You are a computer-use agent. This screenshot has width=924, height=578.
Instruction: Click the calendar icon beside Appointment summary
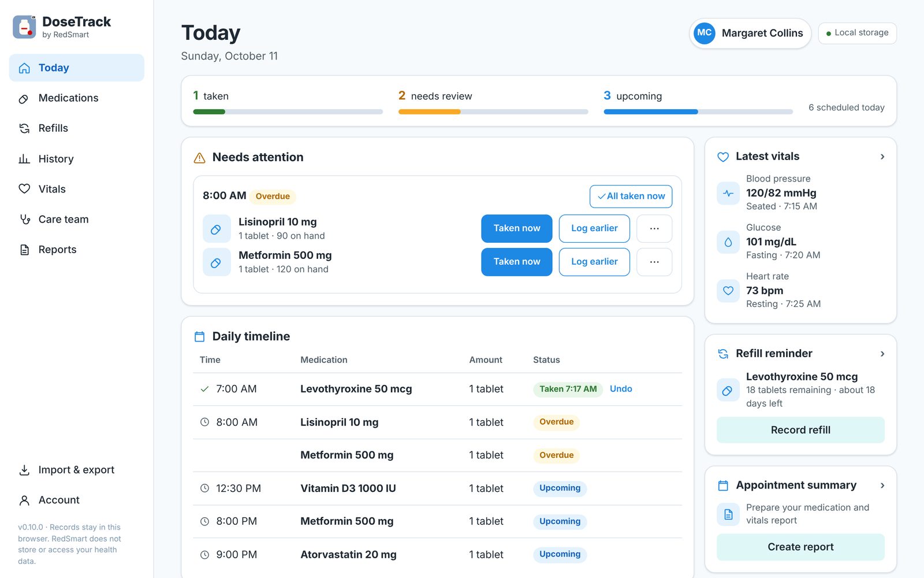tap(723, 486)
